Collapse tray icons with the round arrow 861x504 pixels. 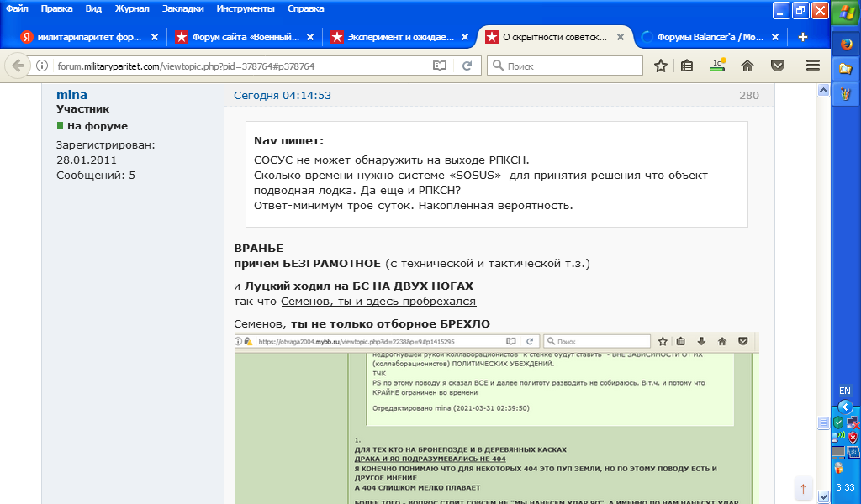tap(846, 407)
